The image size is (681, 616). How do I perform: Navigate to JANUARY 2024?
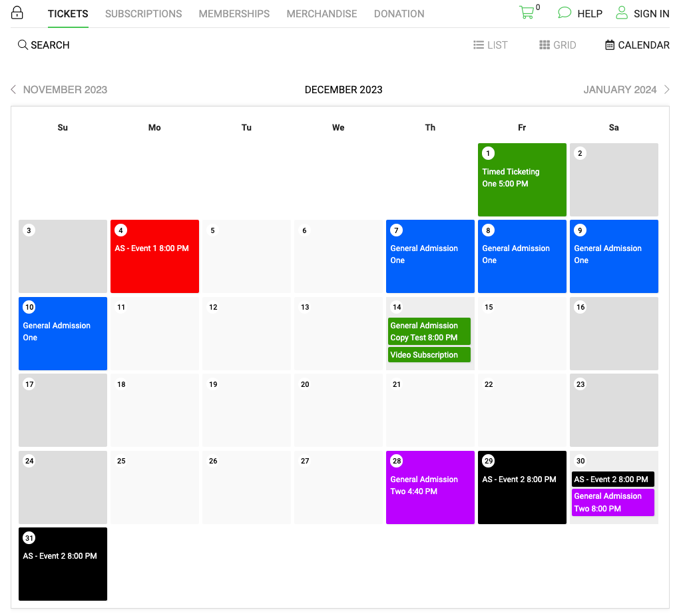click(x=620, y=89)
